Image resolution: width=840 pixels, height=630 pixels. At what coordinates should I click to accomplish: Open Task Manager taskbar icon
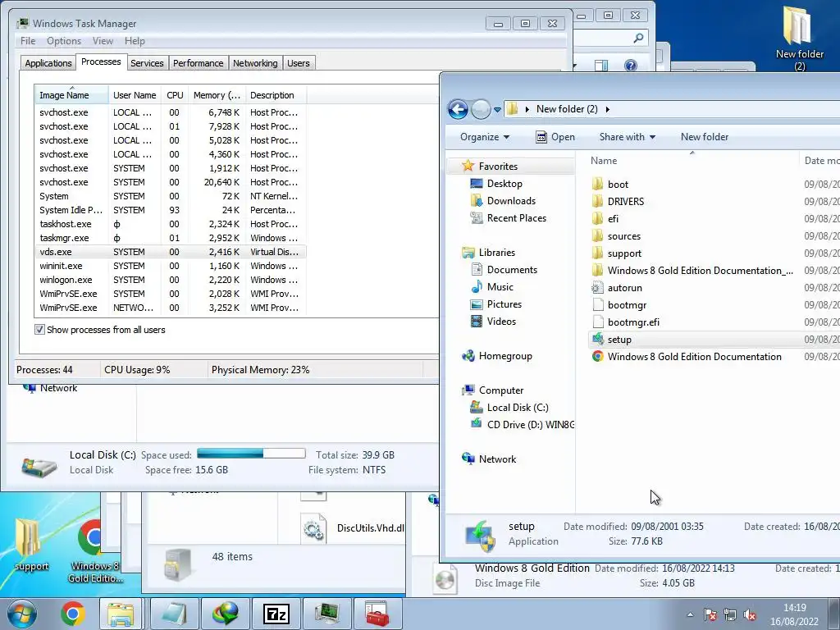[x=326, y=614]
